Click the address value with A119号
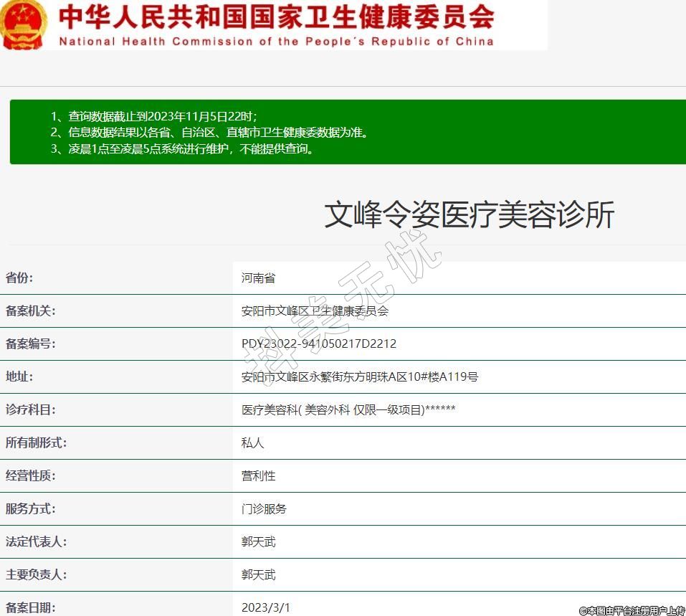This screenshot has width=686, height=616. coord(360,377)
